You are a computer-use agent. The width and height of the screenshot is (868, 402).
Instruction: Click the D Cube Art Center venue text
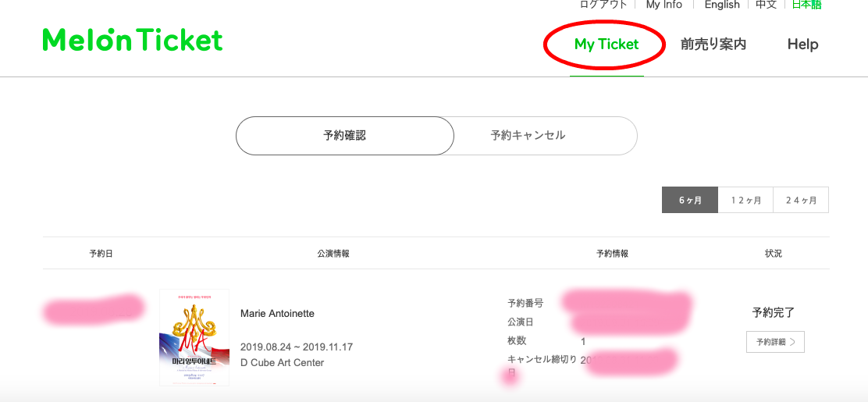(282, 363)
